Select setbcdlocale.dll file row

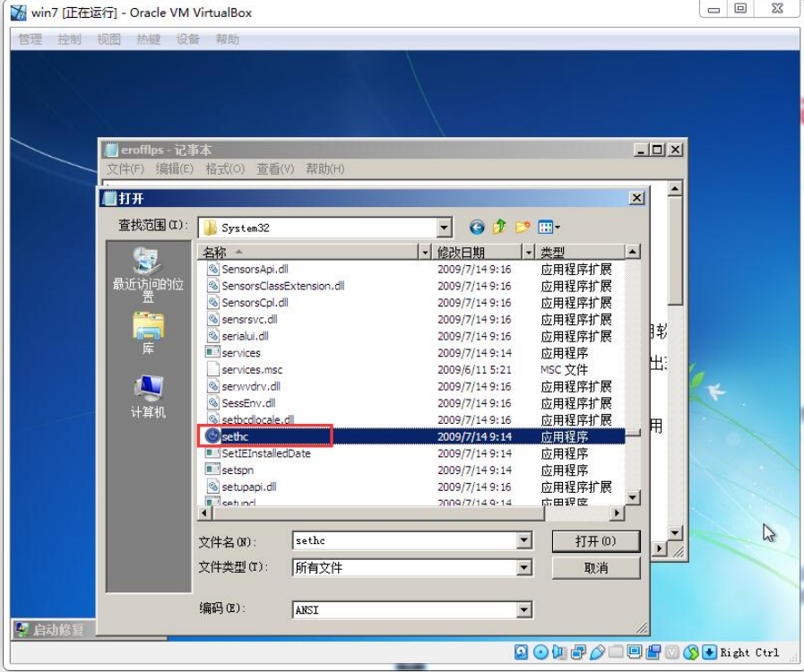click(411, 420)
